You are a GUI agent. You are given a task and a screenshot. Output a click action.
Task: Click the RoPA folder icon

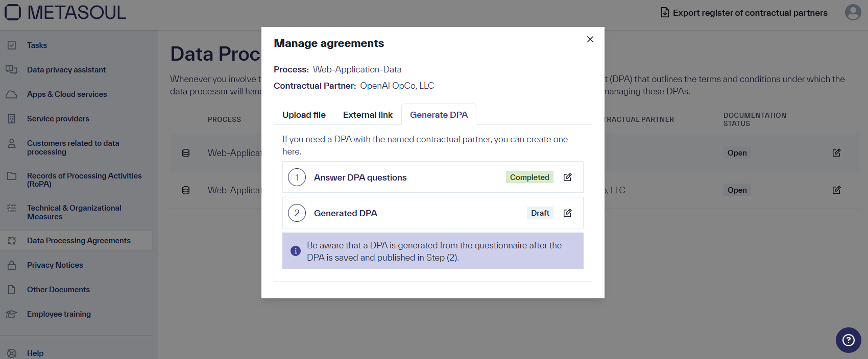click(12, 176)
